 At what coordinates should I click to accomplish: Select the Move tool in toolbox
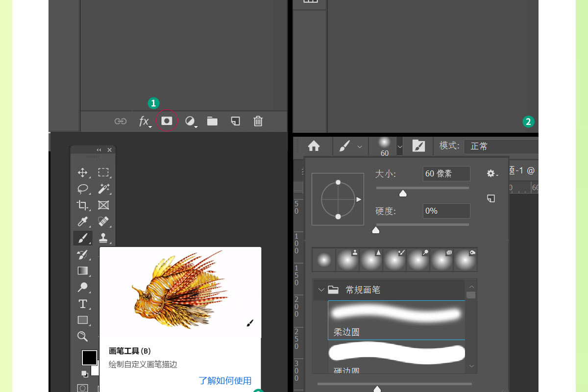click(82, 172)
